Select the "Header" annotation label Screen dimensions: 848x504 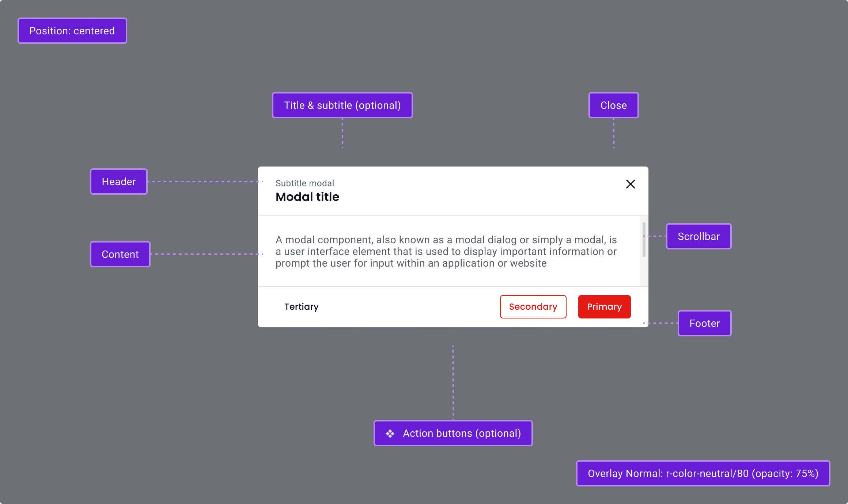click(x=119, y=182)
